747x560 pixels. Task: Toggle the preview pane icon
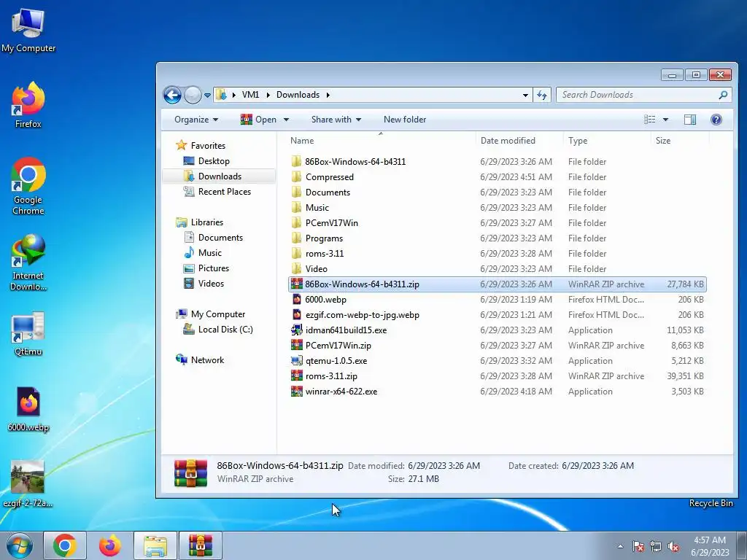(x=690, y=120)
